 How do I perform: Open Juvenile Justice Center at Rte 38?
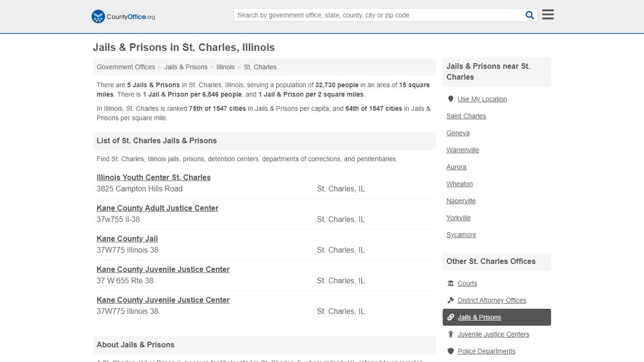click(x=163, y=269)
